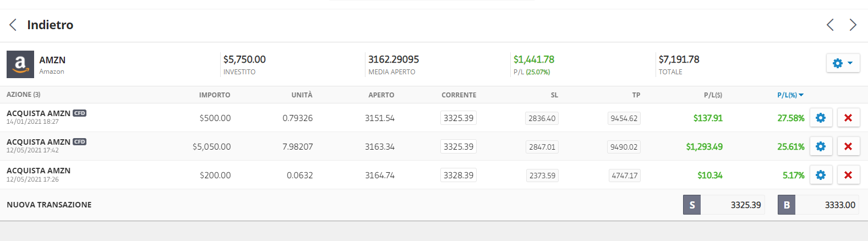
Task: Click the $10.34 profit value
Action: (x=710, y=175)
